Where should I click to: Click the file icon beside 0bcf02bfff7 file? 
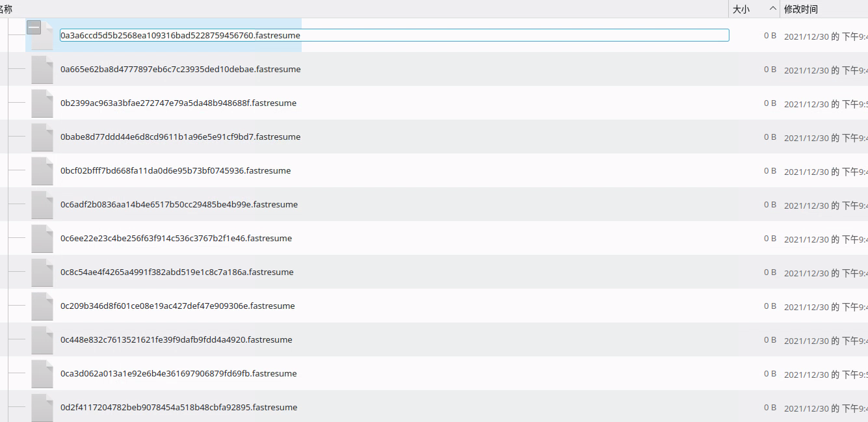pos(42,170)
